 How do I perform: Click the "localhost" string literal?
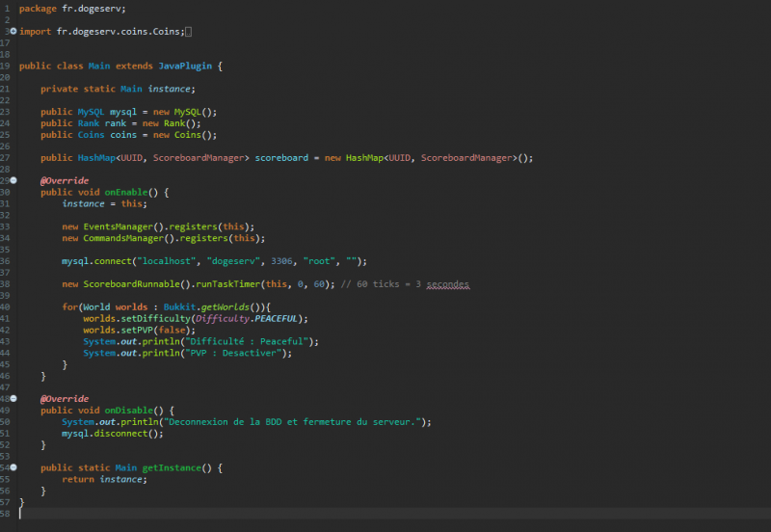(166, 261)
